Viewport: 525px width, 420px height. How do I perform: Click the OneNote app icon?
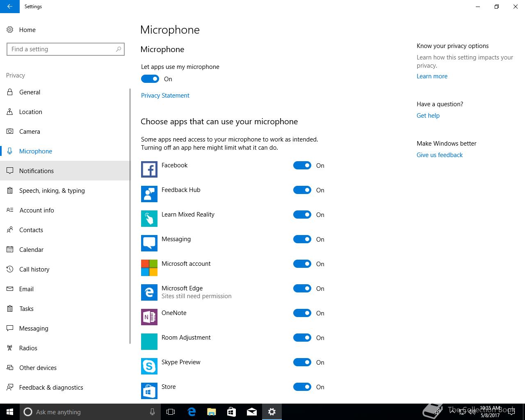point(149,317)
